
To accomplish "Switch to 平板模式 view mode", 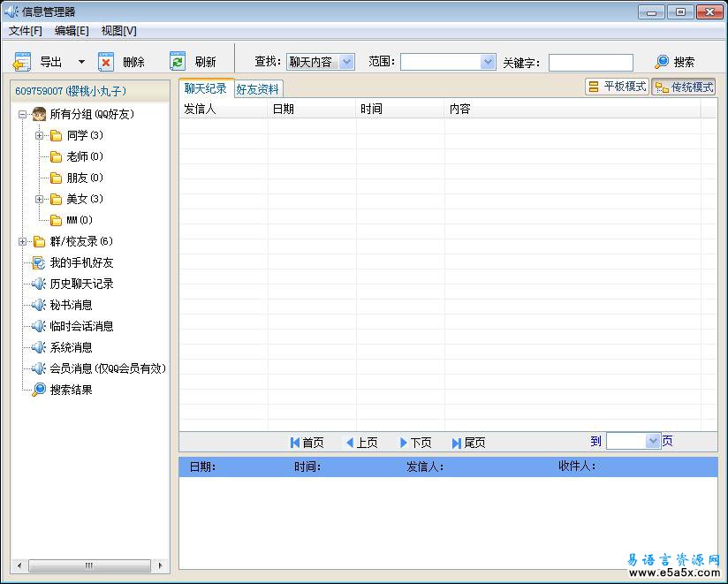I will [x=617, y=87].
